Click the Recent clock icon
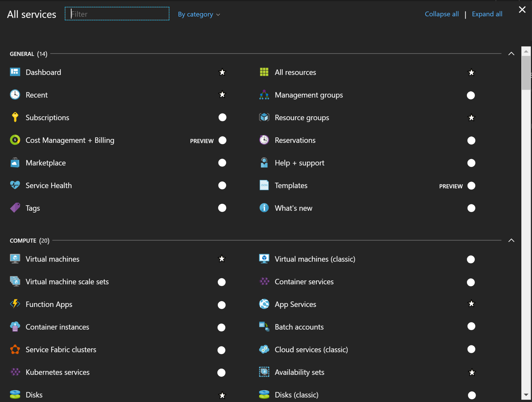532x402 pixels. tap(15, 95)
